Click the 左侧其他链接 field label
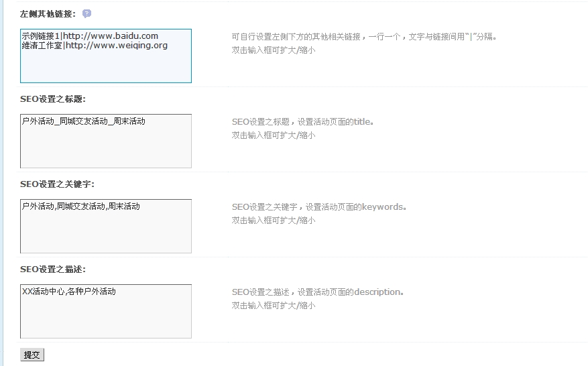 point(48,14)
